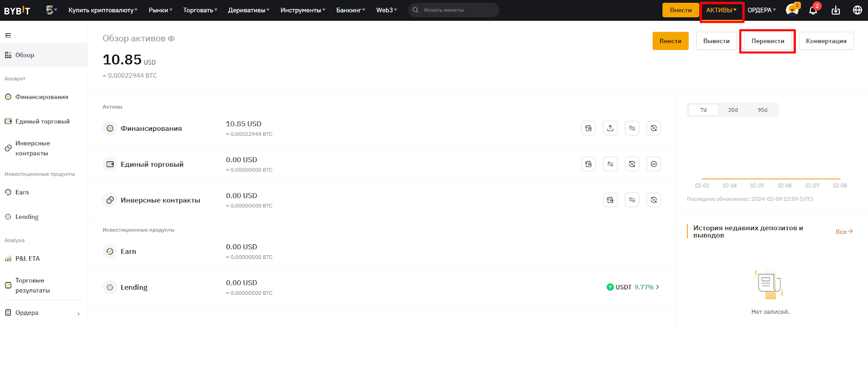Open the АКТИВЫ dropdown in header
The image size is (868, 367).
tap(722, 10)
